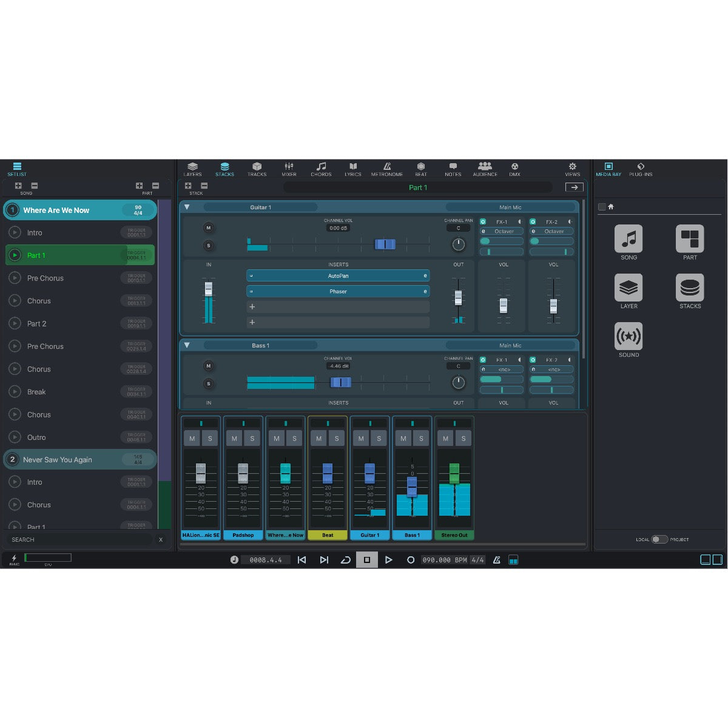Click the Media Bay home icon
The width and height of the screenshot is (728, 728).
pyautogui.click(x=611, y=207)
